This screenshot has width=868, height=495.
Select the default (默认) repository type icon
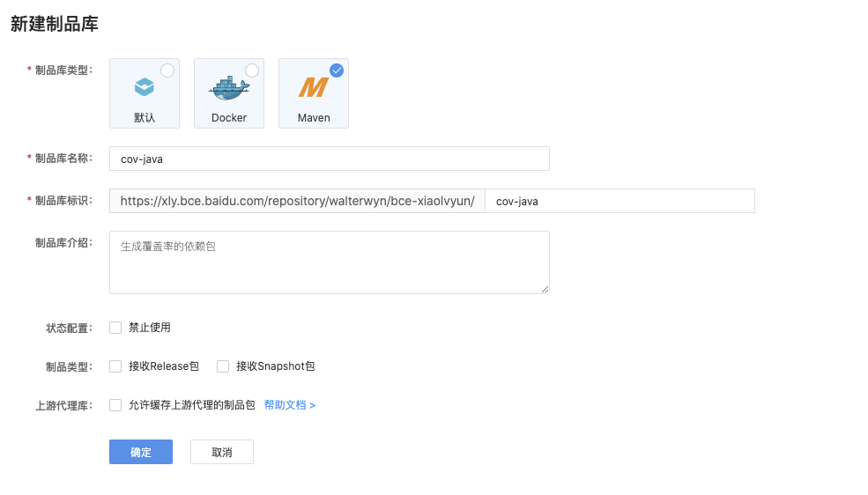tap(145, 87)
